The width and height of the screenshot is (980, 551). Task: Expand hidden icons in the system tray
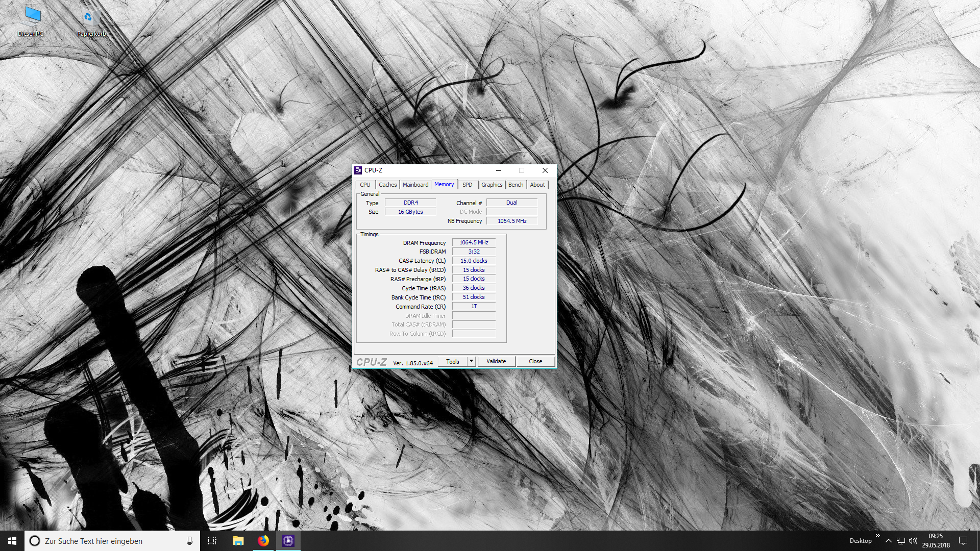[x=889, y=541]
